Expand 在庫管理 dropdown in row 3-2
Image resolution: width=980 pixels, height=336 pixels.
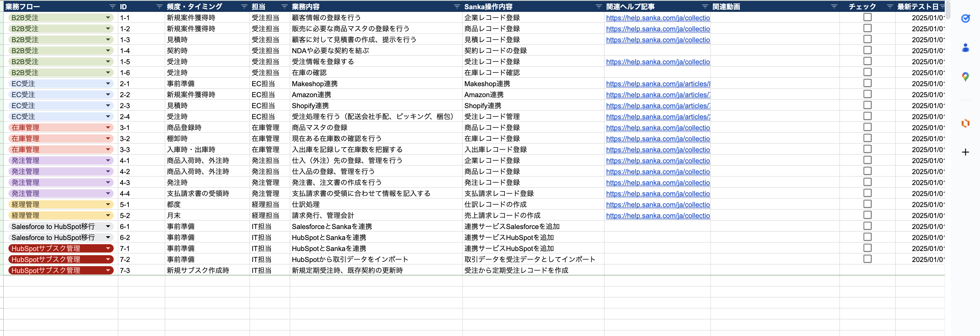(108, 138)
